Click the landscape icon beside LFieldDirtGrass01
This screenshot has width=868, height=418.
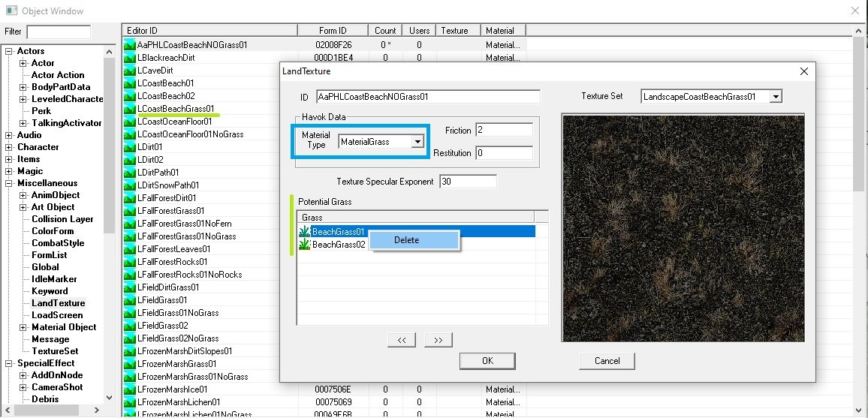click(x=130, y=287)
